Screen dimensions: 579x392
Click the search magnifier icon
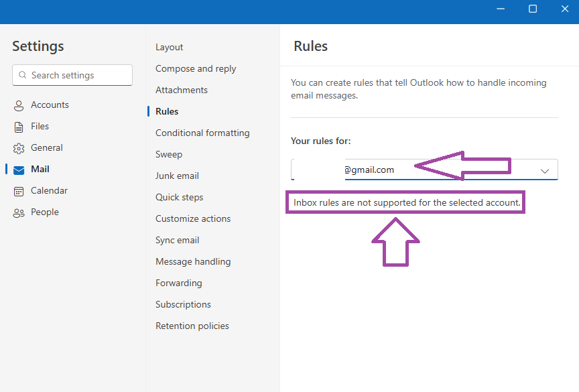(x=23, y=75)
